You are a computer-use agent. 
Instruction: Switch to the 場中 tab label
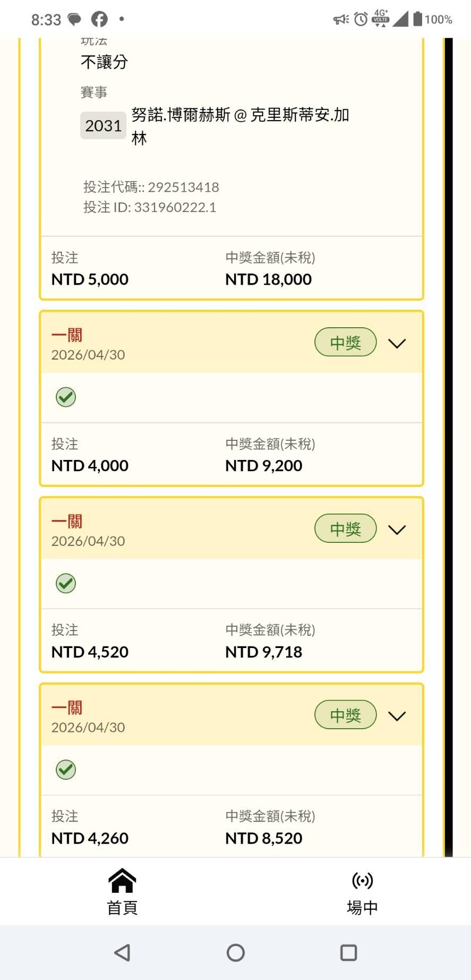pos(362,907)
